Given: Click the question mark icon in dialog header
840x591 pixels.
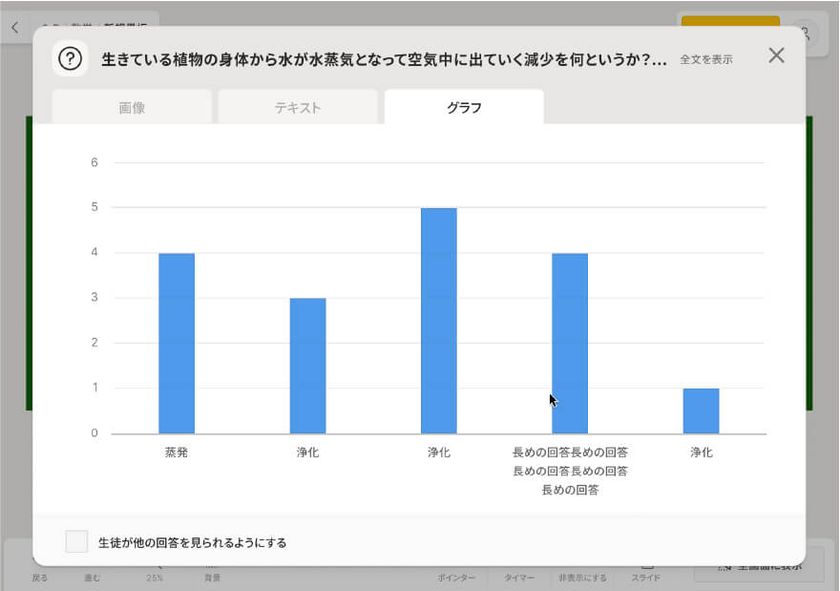Looking at the screenshot, I should coord(70,59).
